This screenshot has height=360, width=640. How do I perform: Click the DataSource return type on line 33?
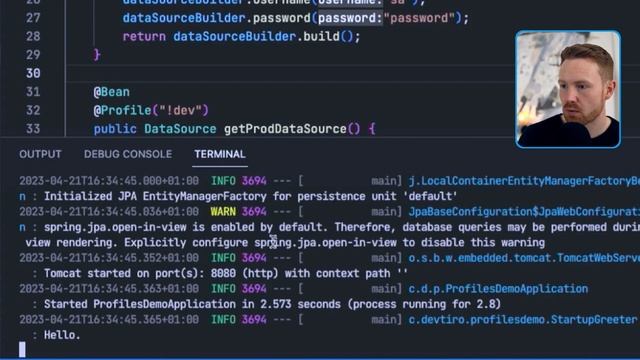tap(180, 129)
